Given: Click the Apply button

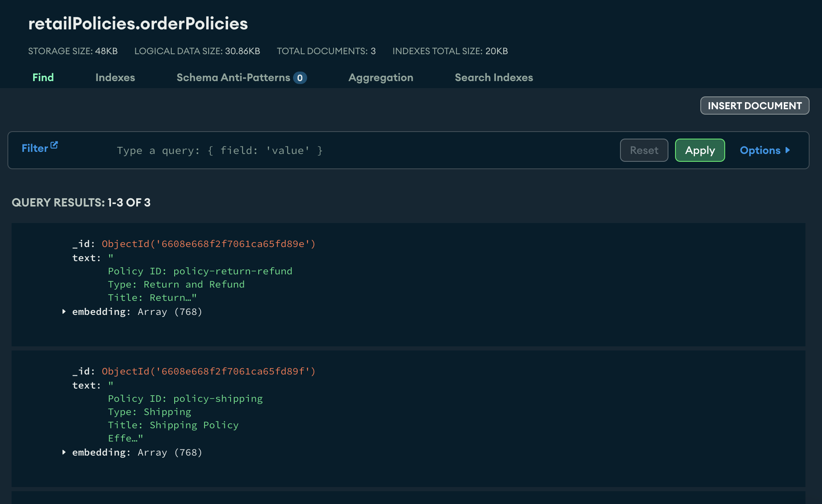Looking at the screenshot, I should 700,150.
